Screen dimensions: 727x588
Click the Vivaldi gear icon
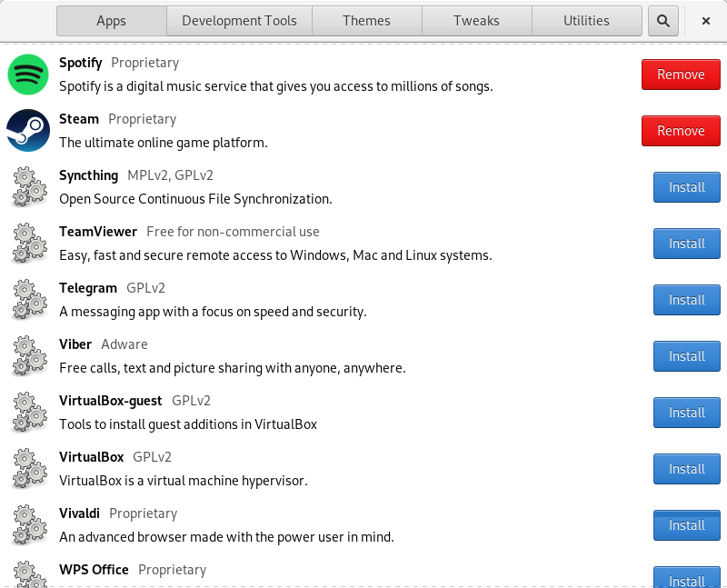29,525
